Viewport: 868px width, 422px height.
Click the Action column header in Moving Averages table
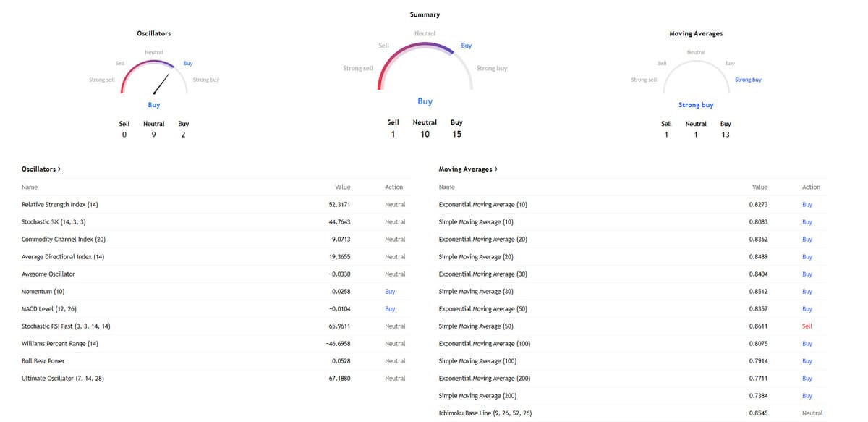811,187
